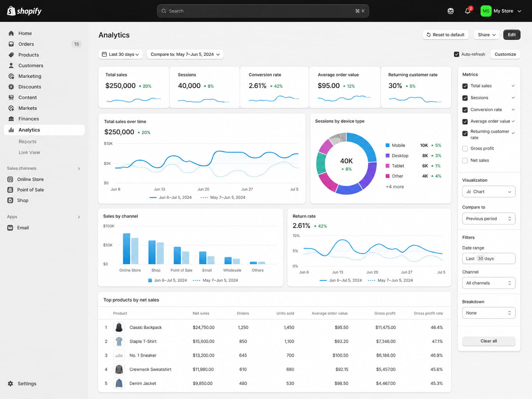This screenshot has height=399, width=532.
Task: Click the Home sidebar icon
Action: point(11,33)
